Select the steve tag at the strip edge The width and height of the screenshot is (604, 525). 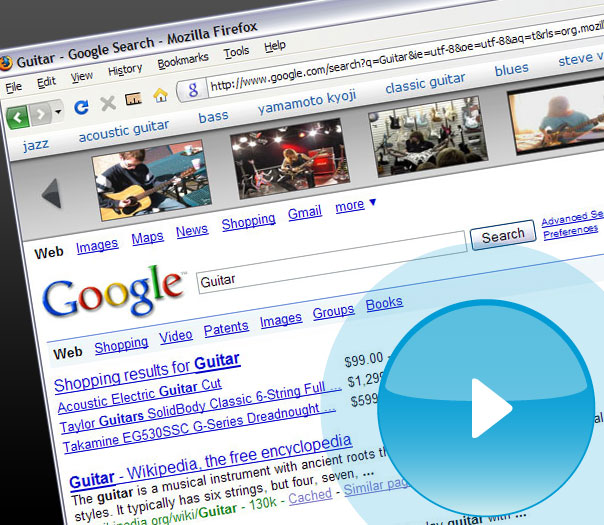click(x=581, y=59)
